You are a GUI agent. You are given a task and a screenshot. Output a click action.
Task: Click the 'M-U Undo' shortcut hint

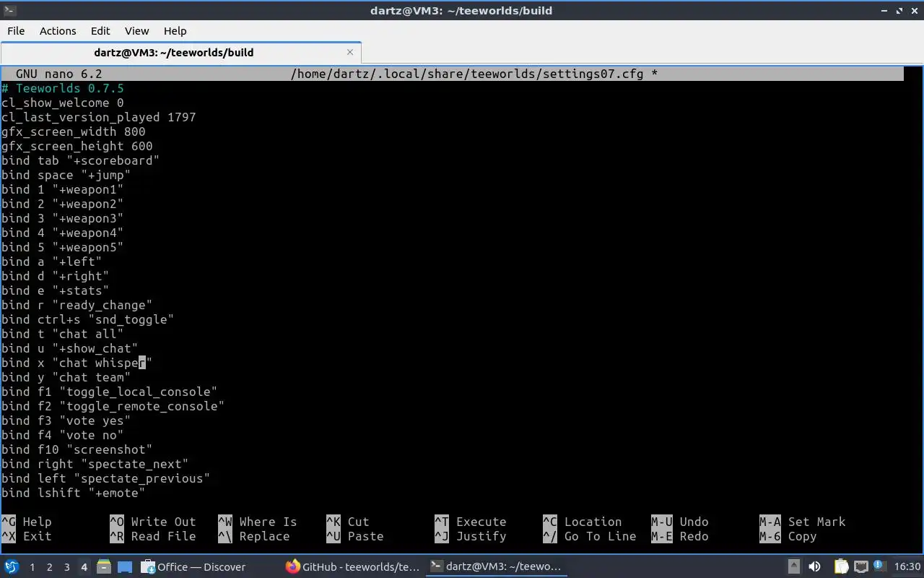[680, 522]
